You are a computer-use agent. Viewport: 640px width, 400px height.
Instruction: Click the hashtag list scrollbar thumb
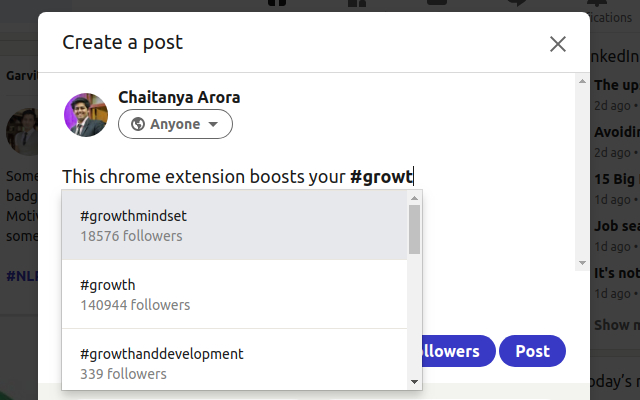click(x=414, y=230)
